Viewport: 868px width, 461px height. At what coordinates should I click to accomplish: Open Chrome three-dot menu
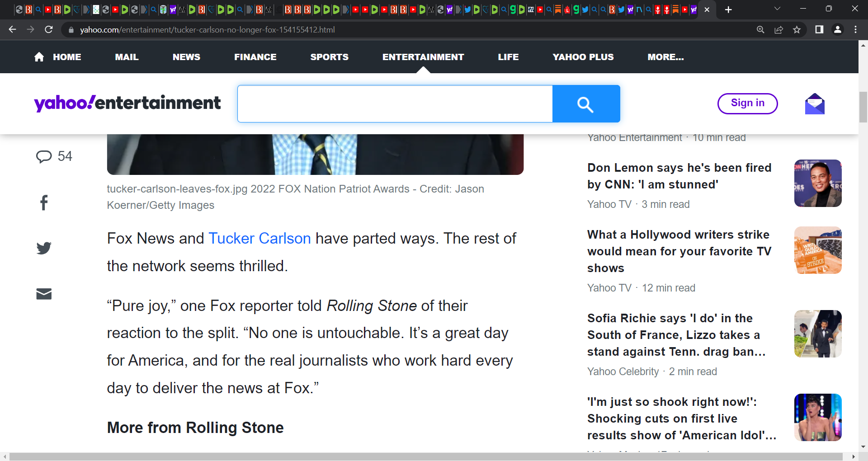(855, 29)
